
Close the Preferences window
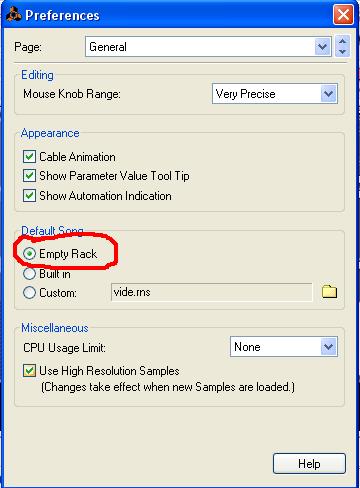click(343, 15)
